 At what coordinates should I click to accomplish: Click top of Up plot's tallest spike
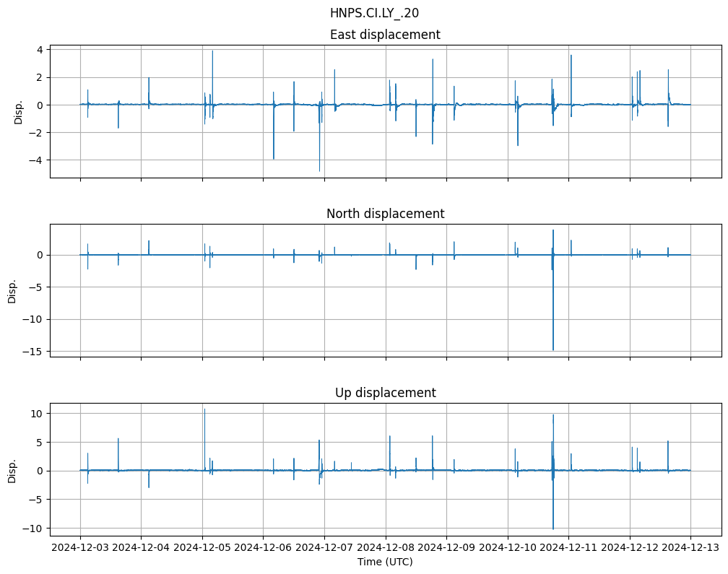[204, 409]
